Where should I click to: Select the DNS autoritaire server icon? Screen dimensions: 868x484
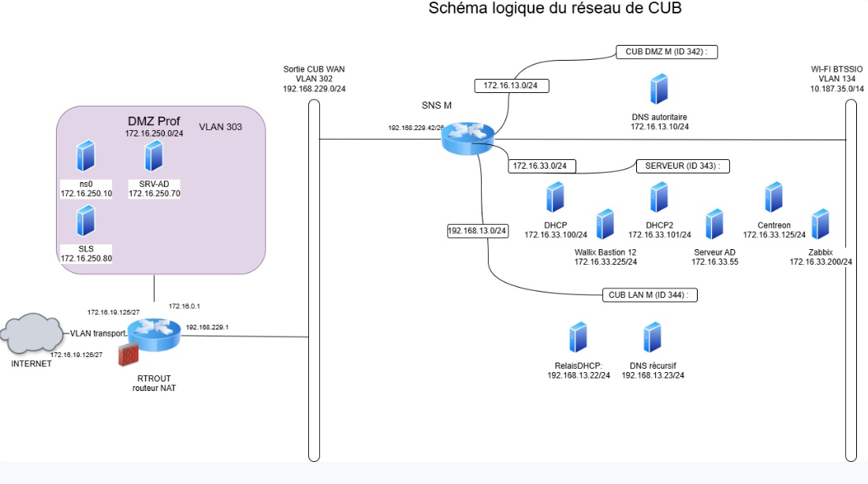[x=659, y=89]
